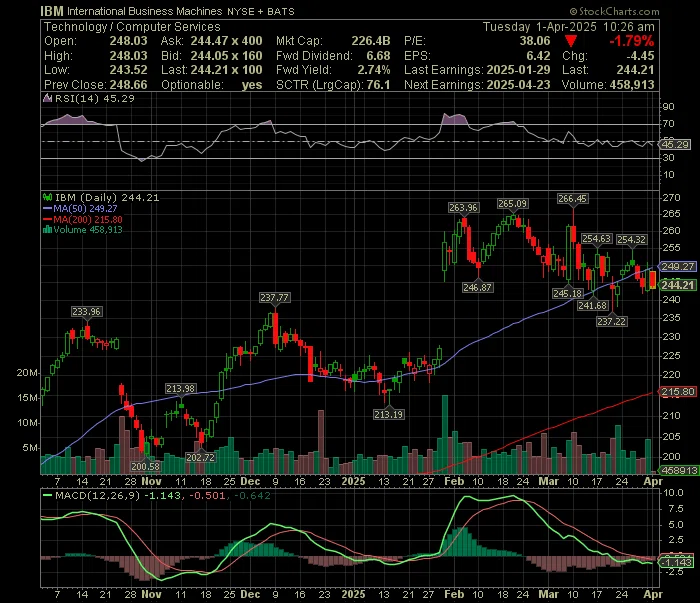This screenshot has width=700, height=603.
Task: Click the 202.72 low price annotation
Action: coord(200,457)
